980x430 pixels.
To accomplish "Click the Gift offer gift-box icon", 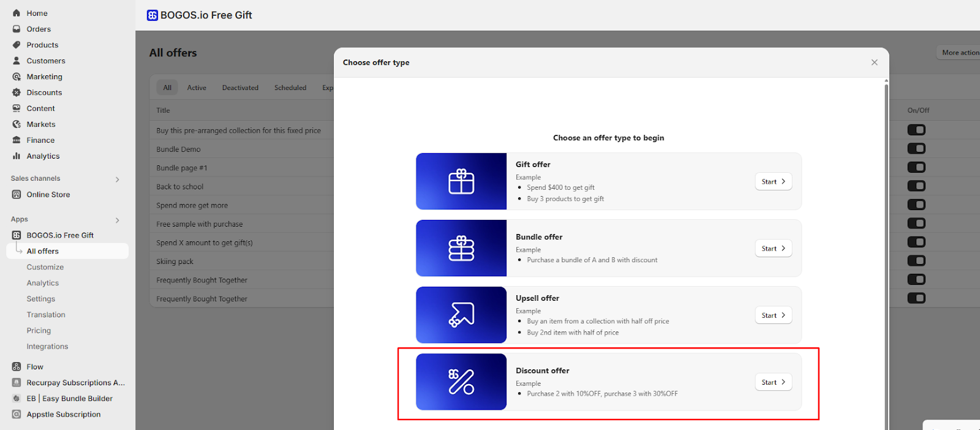I will click(461, 181).
